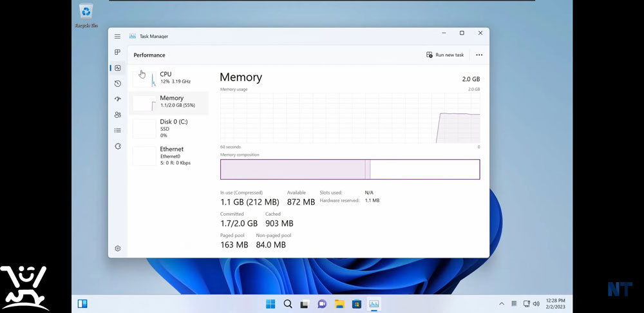Select the Memory performance item
This screenshot has height=313, width=644.
point(168,102)
